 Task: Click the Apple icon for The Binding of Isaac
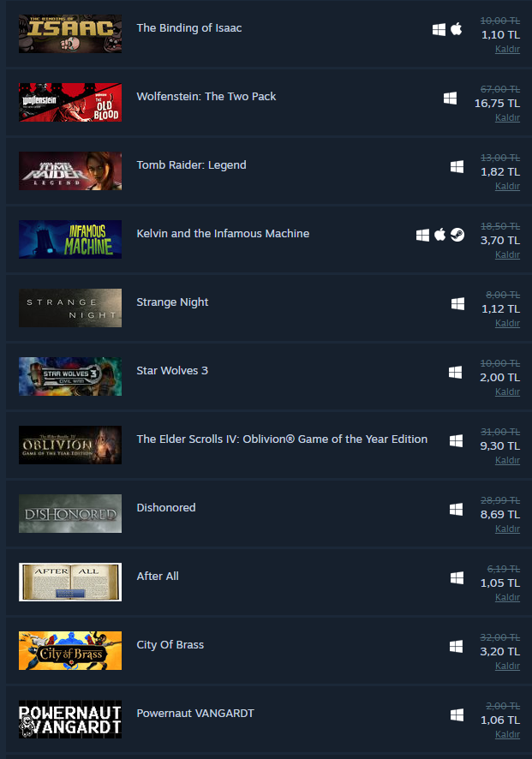point(456,29)
